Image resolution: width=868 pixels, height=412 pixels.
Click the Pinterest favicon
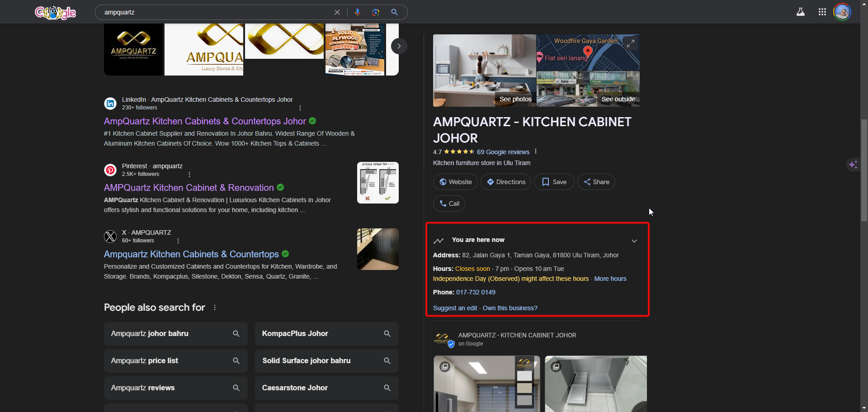(x=110, y=170)
